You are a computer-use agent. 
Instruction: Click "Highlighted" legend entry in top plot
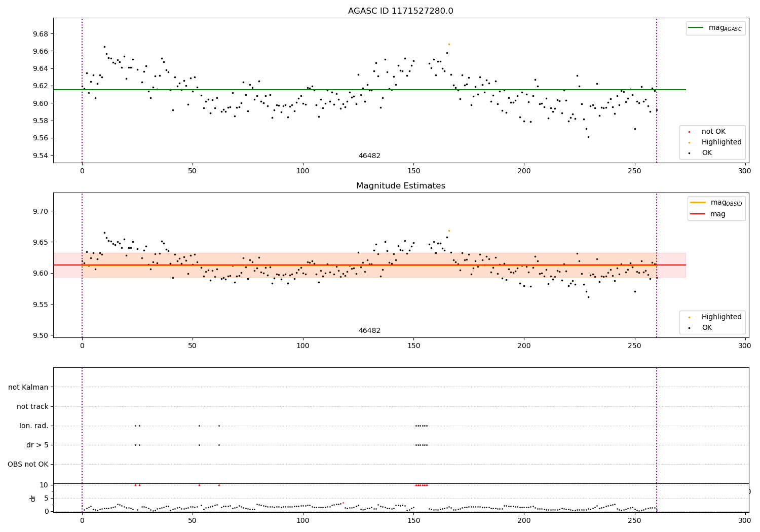coord(721,142)
